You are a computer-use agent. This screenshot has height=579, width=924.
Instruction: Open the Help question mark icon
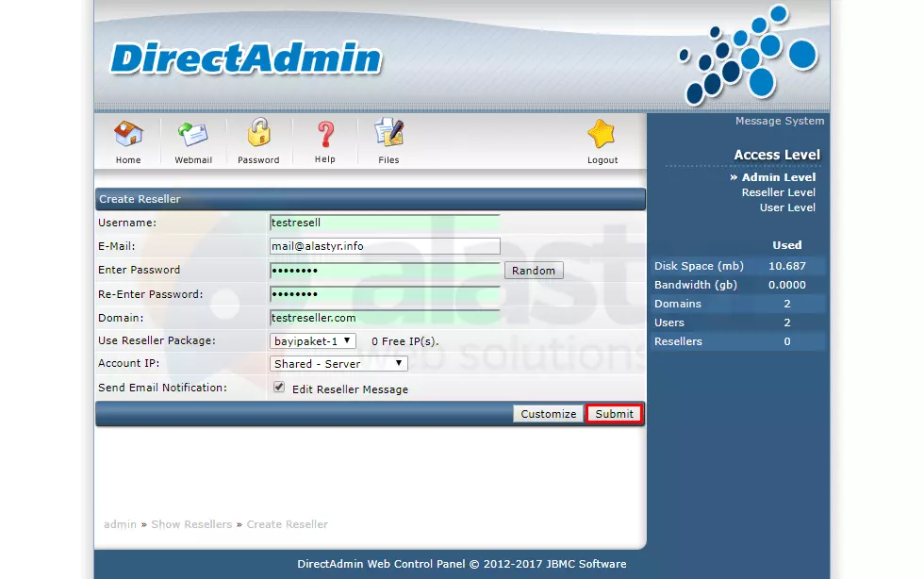coord(325,135)
